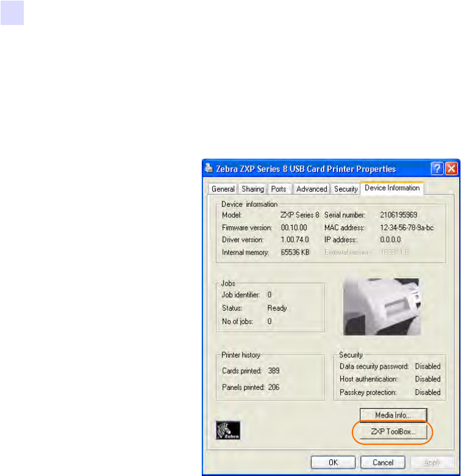Click Passkey protection Disabled value

coord(427,392)
